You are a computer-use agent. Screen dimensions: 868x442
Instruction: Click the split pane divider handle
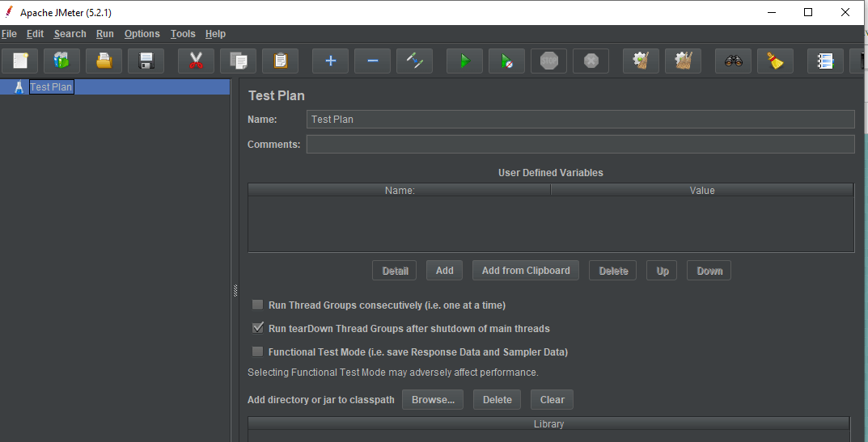click(235, 290)
